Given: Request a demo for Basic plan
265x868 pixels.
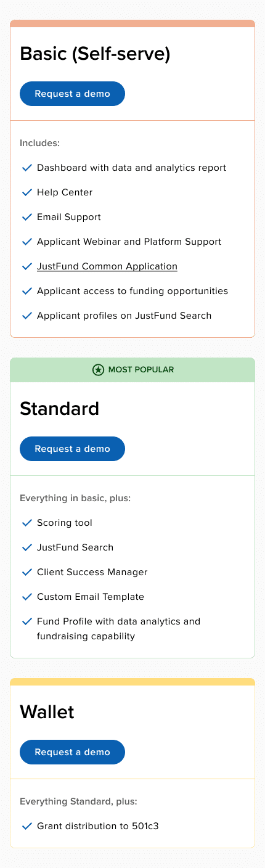Looking at the screenshot, I should 73,94.
